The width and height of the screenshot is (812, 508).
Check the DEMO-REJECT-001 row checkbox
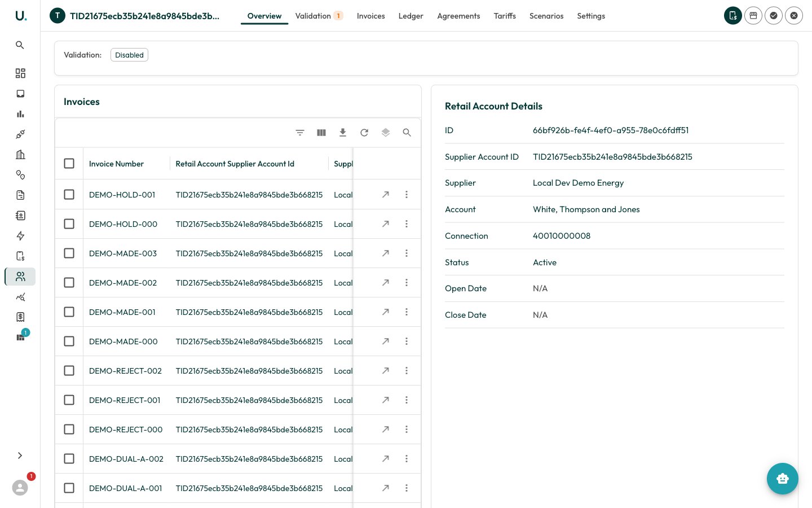point(69,400)
